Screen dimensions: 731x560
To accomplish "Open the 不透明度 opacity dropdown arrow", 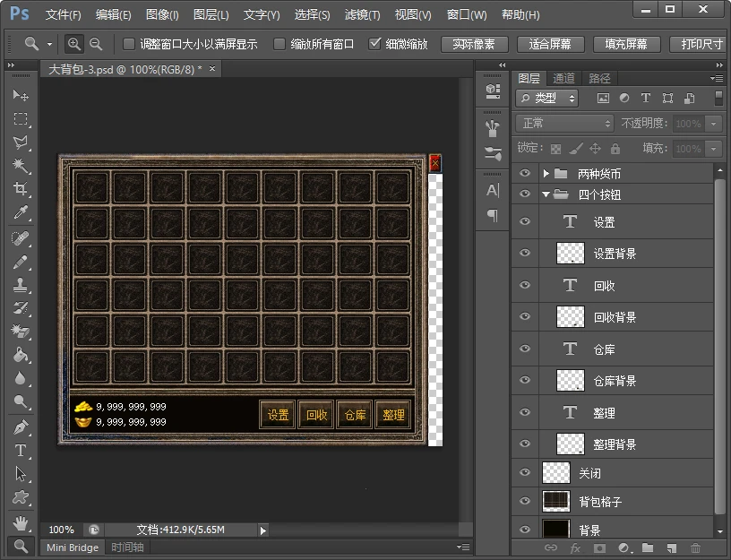I will [x=714, y=124].
